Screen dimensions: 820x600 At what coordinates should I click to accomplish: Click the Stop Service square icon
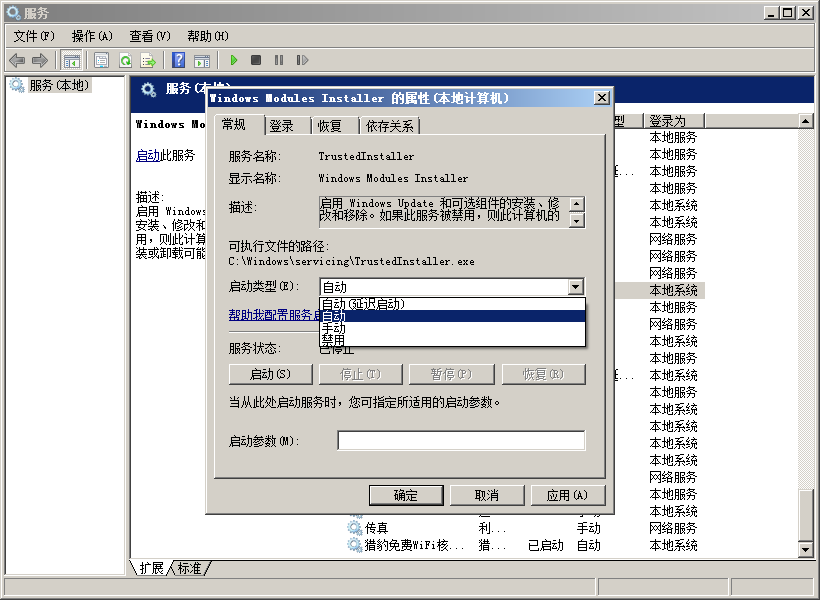[256, 60]
